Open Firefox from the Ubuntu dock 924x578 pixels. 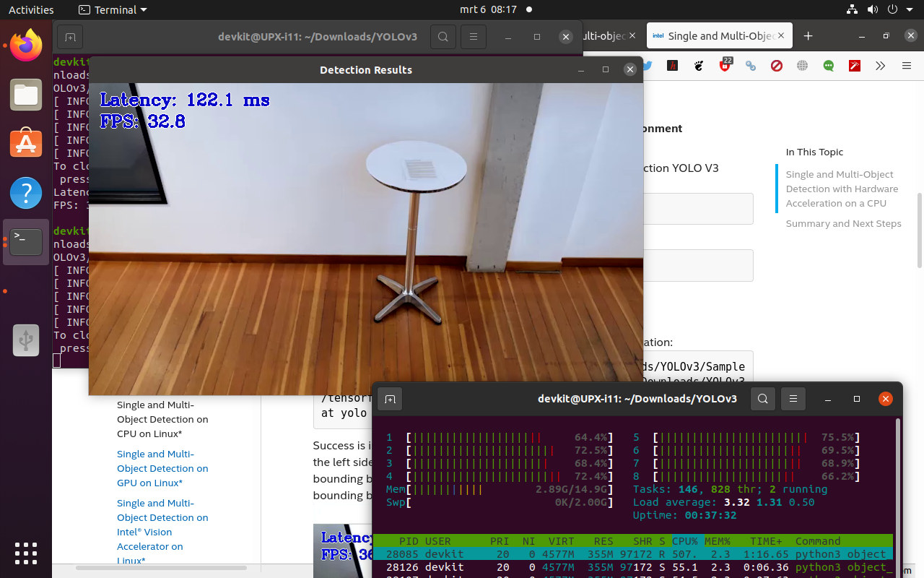click(x=26, y=46)
